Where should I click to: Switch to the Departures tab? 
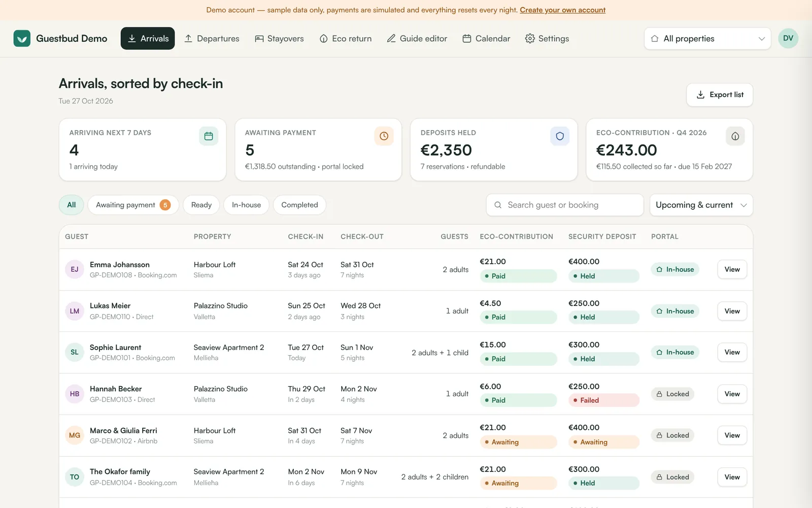point(212,38)
